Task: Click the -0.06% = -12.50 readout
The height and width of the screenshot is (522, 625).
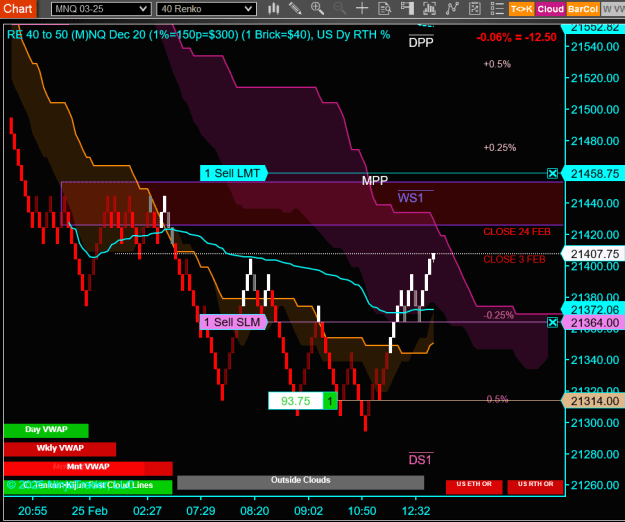Action: tap(517, 37)
